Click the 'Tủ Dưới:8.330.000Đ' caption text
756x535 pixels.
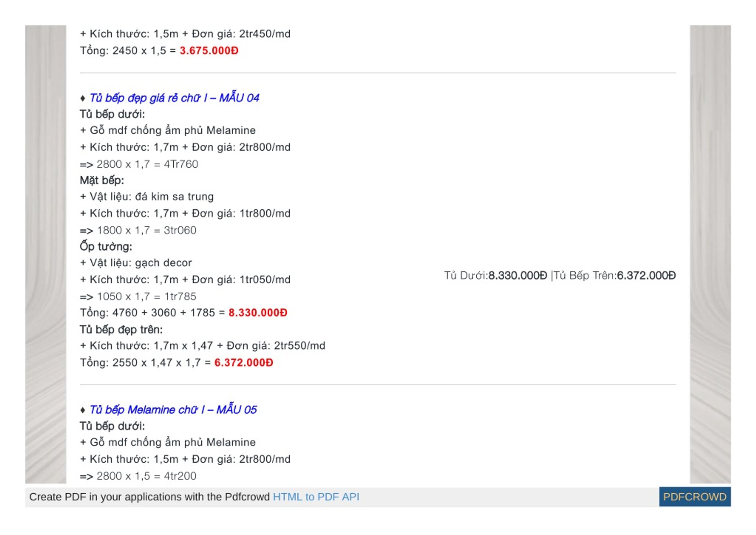coord(496,275)
